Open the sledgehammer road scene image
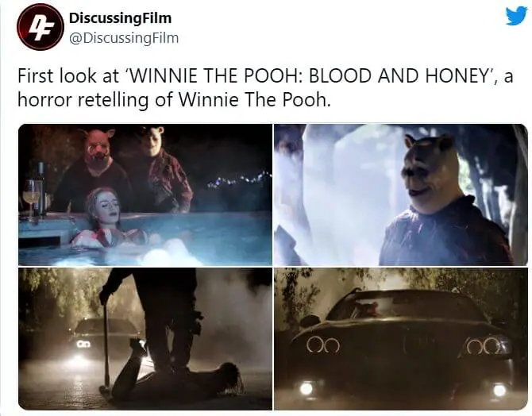 pyautogui.click(x=145, y=339)
